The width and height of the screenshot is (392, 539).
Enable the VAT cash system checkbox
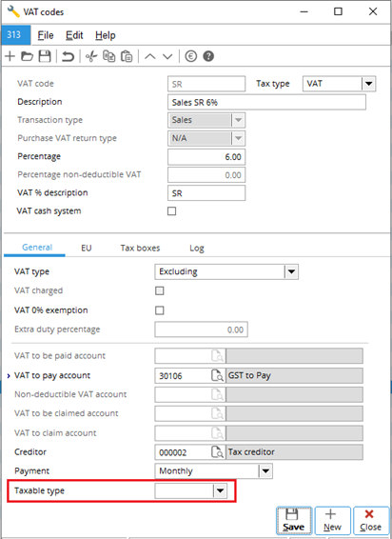point(172,211)
